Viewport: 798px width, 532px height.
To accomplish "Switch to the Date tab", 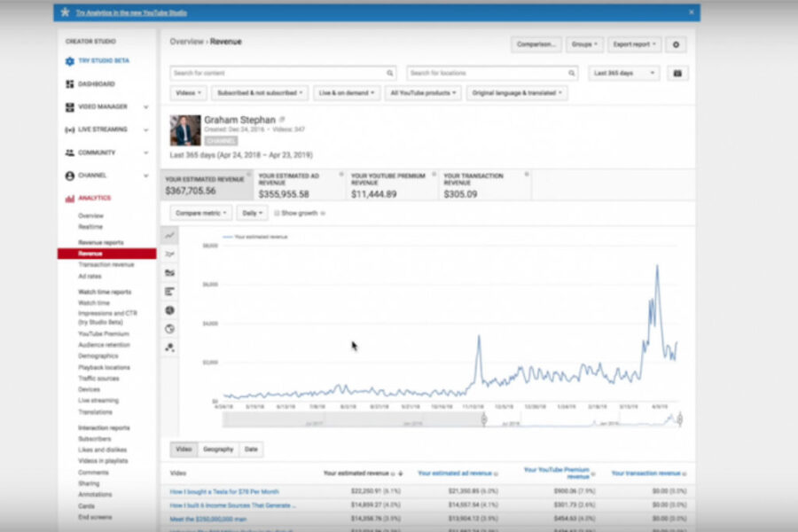I will pyautogui.click(x=252, y=450).
